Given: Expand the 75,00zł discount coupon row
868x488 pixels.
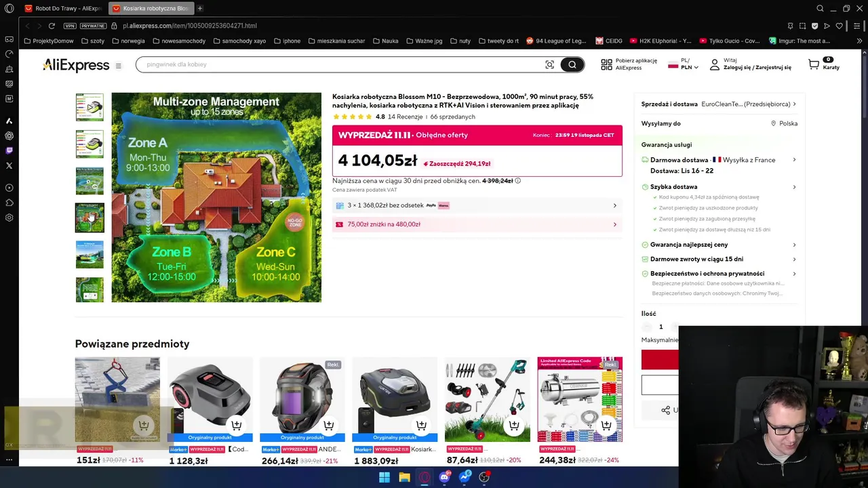Looking at the screenshot, I should [x=477, y=224].
